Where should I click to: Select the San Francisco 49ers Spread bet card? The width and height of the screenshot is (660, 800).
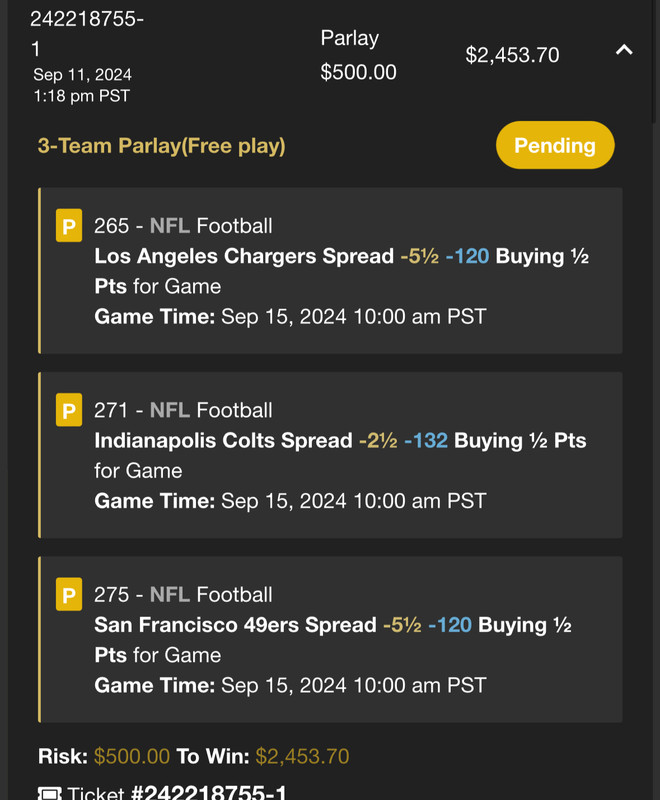[330, 639]
